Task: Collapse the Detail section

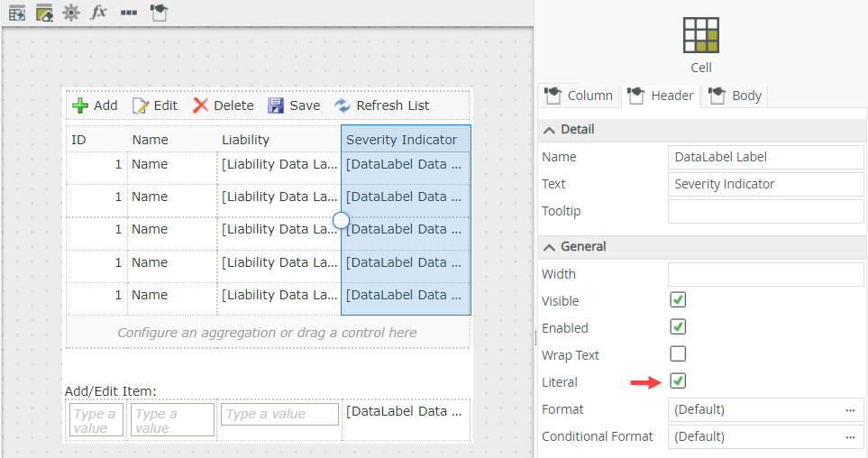Action: tap(549, 130)
